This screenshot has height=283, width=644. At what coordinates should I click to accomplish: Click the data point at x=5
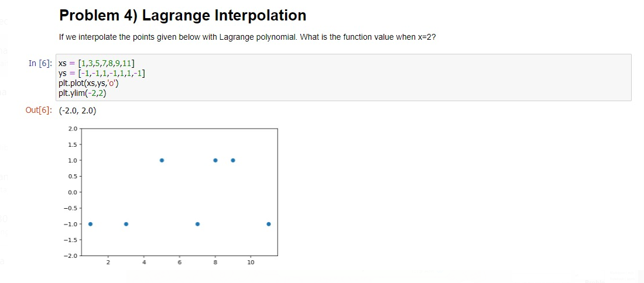(x=162, y=160)
